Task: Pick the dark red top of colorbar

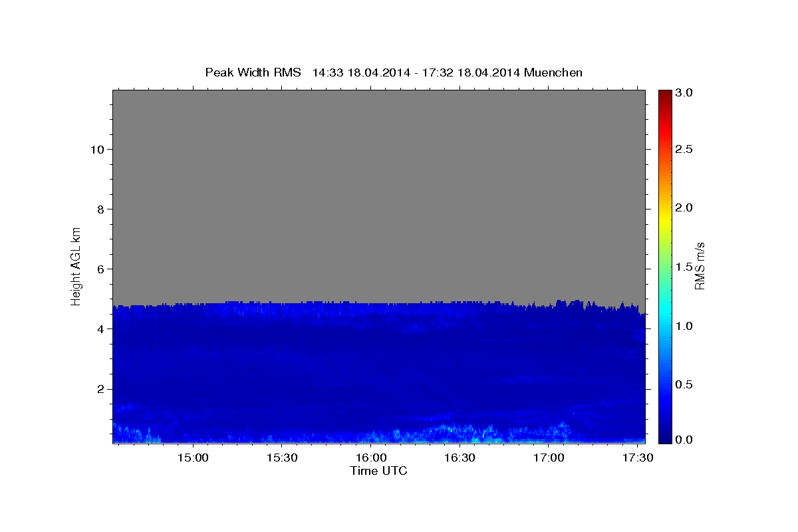Action: click(x=665, y=94)
